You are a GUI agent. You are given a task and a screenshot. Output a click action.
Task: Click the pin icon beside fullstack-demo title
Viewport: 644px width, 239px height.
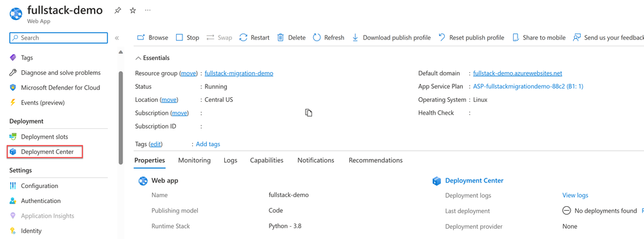(x=117, y=11)
